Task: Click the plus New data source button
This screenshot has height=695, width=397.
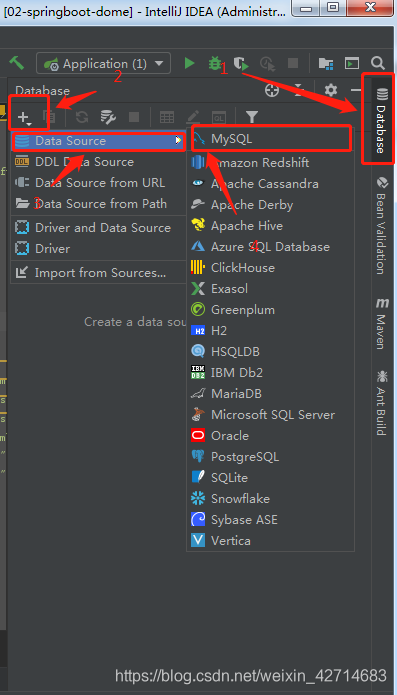Action: 23,117
